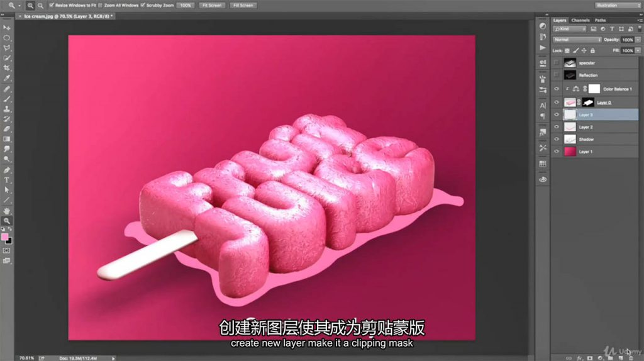Select the Eyedropper tool
Image resolution: width=644 pixels, height=361 pixels.
[7, 78]
